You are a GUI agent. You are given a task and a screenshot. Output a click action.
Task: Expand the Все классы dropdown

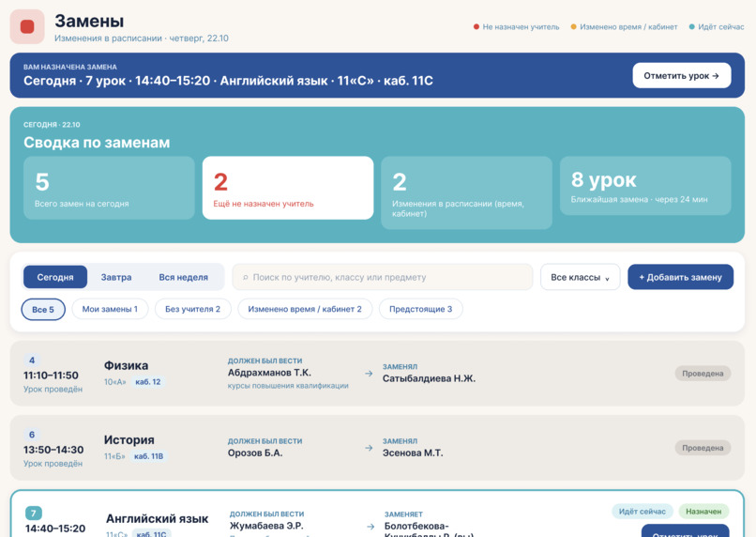tap(580, 277)
